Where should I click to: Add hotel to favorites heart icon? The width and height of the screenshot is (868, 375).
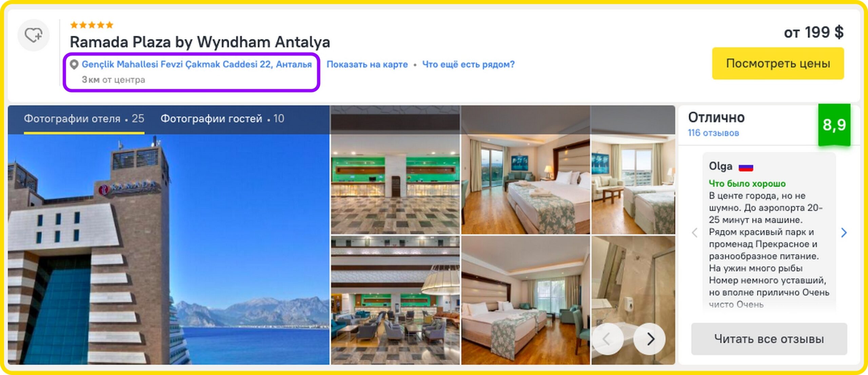[x=34, y=35]
